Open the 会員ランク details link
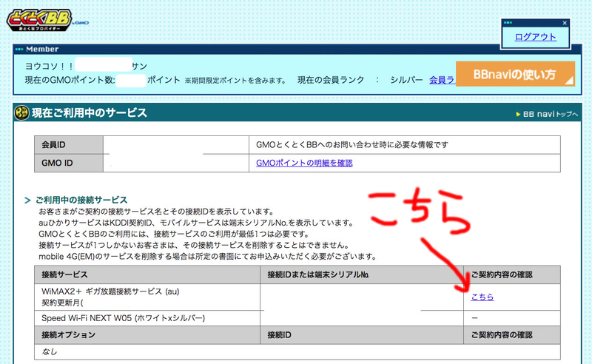Image resolution: width=592 pixels, height=364 pixels. tap(442, 80)
